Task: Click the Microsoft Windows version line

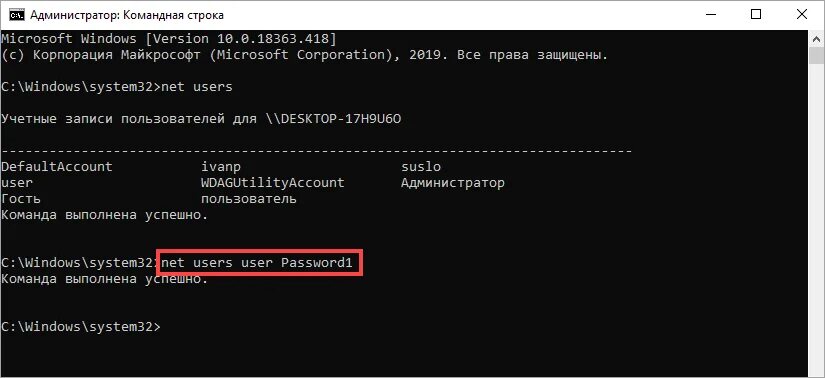Action: click(168, 39)
